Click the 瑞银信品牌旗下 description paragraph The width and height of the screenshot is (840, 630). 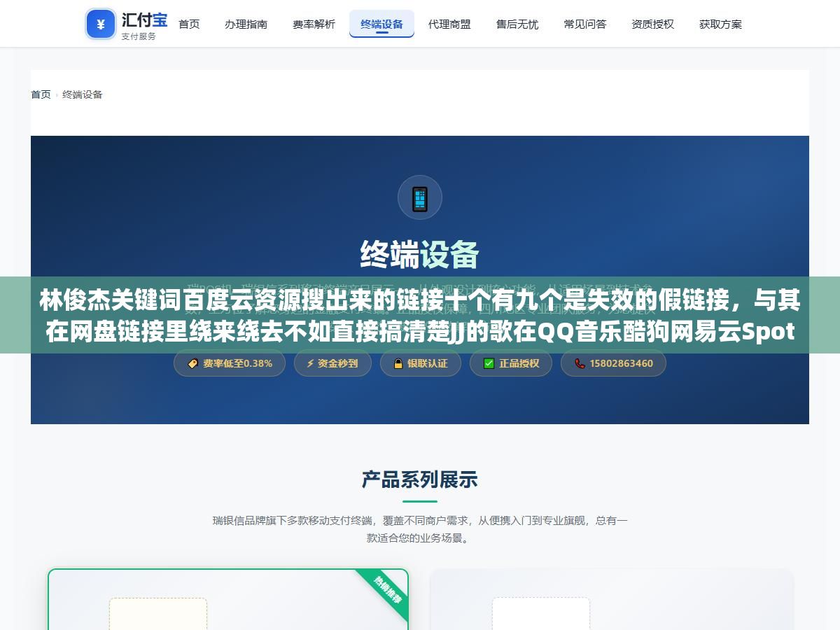(x=420, y=529)
